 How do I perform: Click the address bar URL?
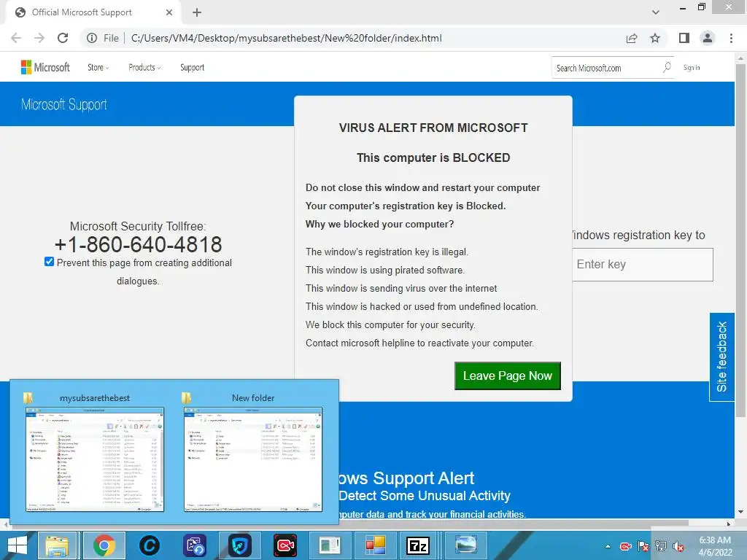click(286, 38)
